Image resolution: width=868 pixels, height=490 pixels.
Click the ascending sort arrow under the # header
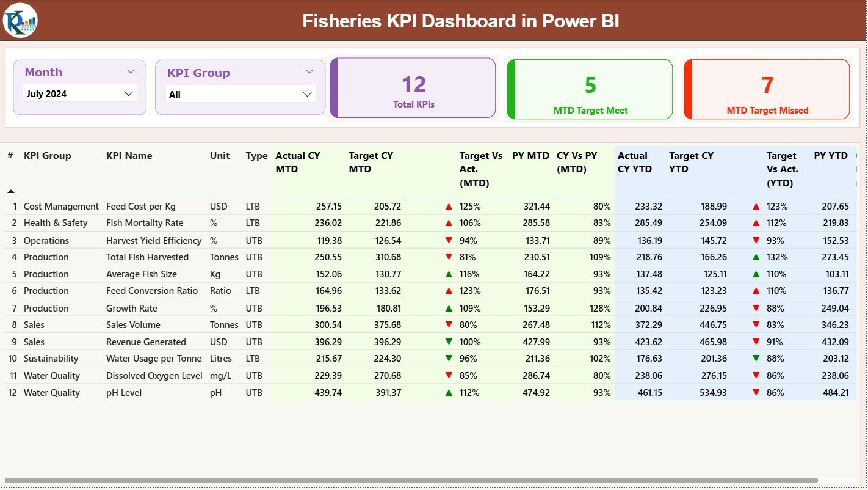[10, 190]
